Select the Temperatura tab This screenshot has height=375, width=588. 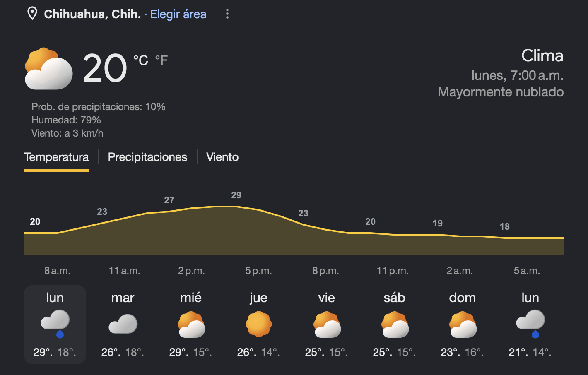pos(56,157)
